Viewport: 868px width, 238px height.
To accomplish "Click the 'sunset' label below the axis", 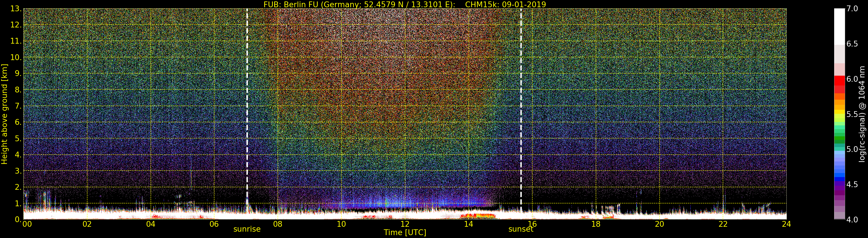I will tap(521, 229).
